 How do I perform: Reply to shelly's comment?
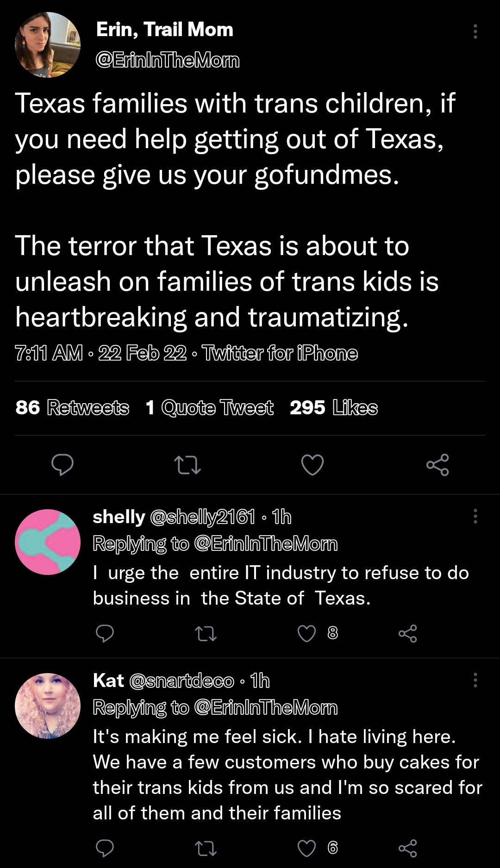point(105,633)
